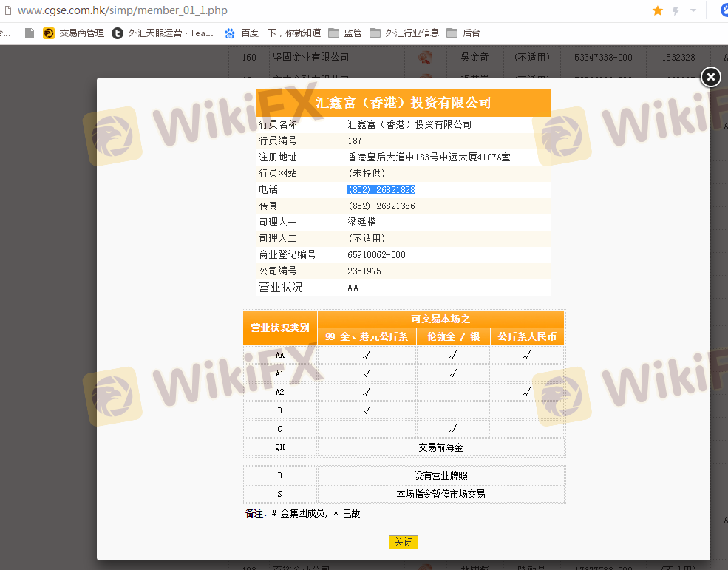Click the 营业状况类别 table header
This screenshot has height=570, width=728.
(x=280, y=328)
